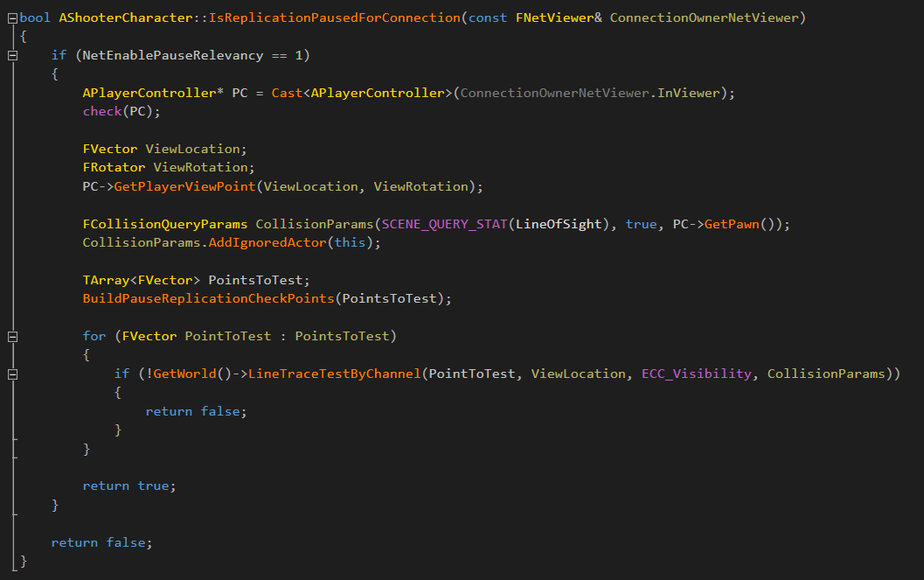Click the AddIgnoredActor method call
Viewport: 924px width, 580px height.
pyautogui.click(x=267, y=242)
